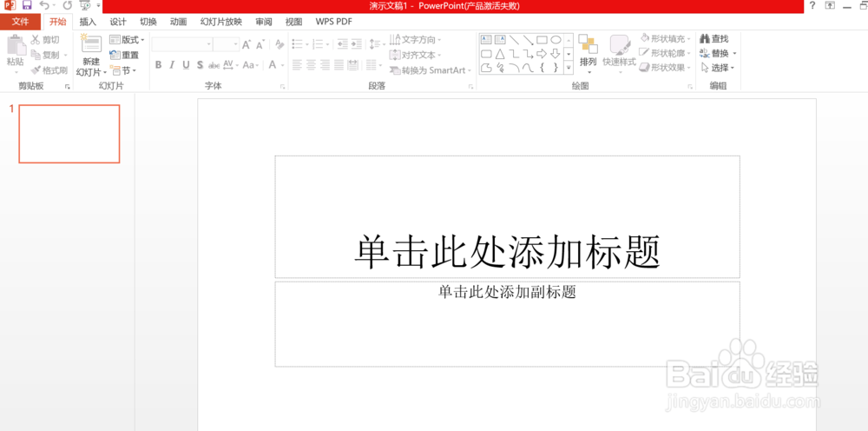The image size is (868, 431).
Task: Open the 审阅 (Review) tab
Action: [x=264, y=22]
